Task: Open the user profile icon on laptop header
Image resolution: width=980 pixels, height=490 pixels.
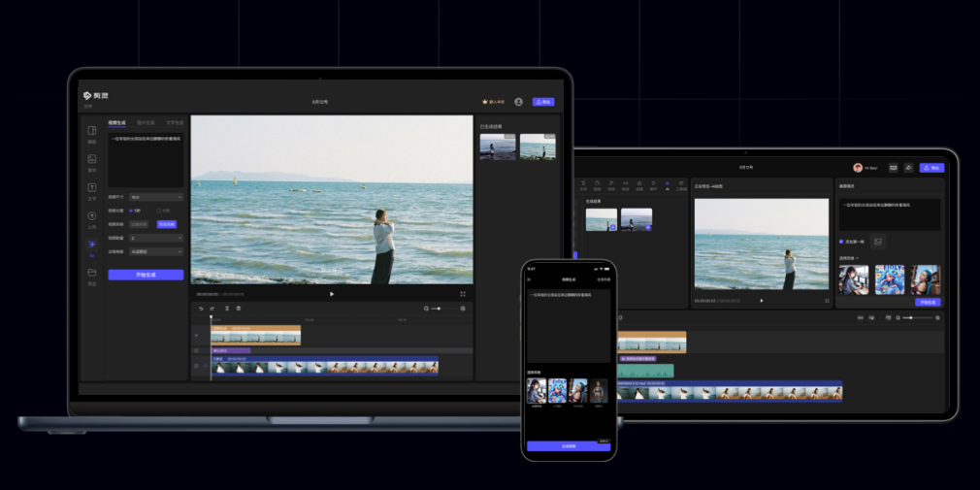Action: (x=518, y=101)
